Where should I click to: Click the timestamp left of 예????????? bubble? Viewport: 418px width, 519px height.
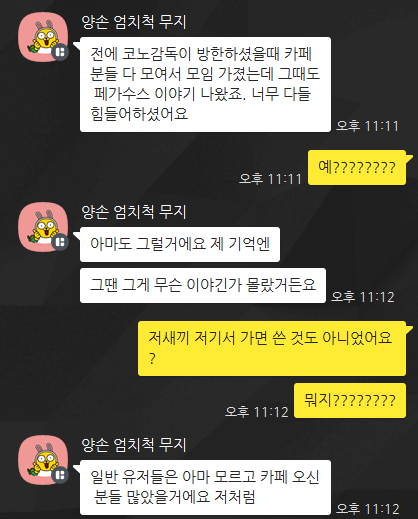pyautogui.click(x=270, y=179)
